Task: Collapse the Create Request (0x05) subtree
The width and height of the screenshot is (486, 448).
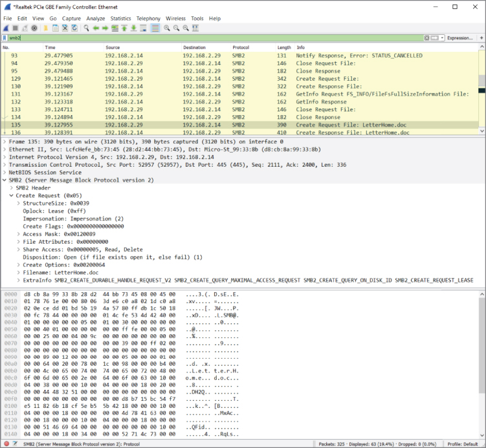Action: (12, 196)
